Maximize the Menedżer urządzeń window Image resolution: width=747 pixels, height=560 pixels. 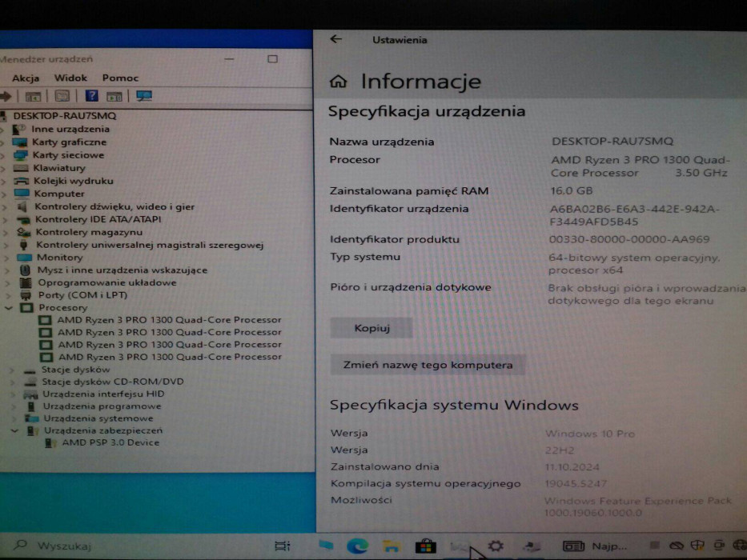[272, 58]
